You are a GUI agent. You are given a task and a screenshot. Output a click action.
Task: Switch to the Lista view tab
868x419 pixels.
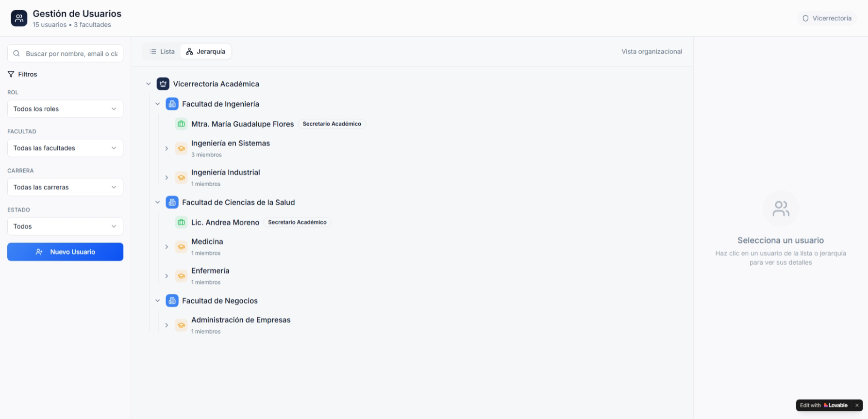[x=162, y=51]
